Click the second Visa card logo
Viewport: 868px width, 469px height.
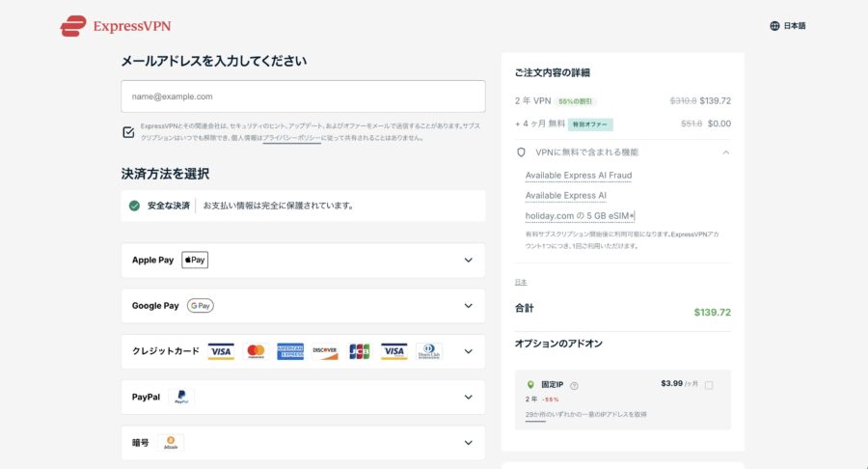[394, 351]
